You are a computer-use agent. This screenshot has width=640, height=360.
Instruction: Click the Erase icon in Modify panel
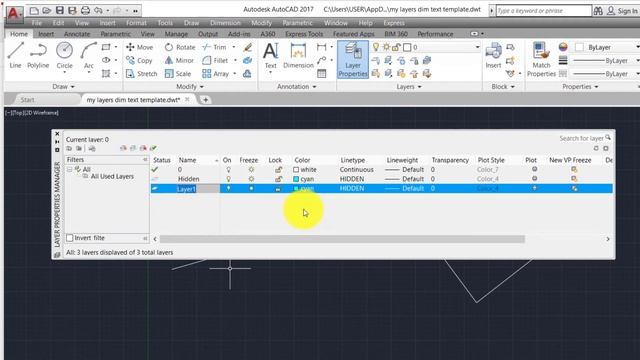coord(247,47)
